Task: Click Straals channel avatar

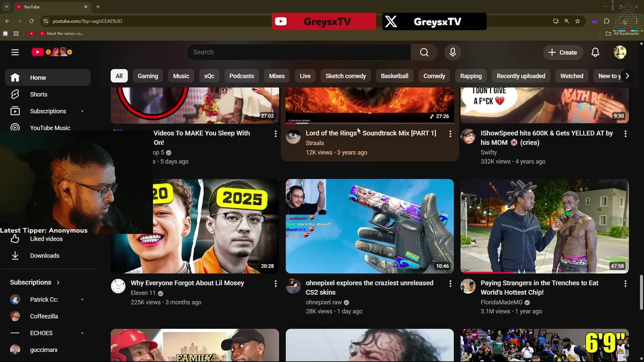Action: coord(293,136)
